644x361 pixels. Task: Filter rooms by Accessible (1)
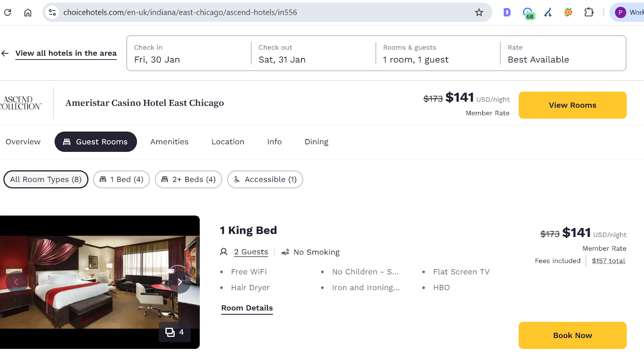pos(265,179)
